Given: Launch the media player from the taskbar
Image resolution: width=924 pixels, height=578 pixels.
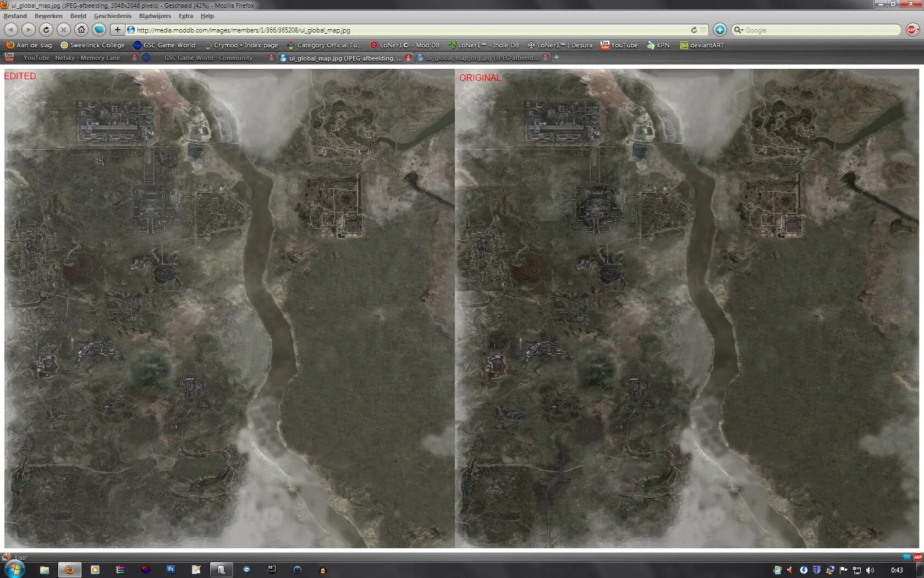Looking at the screenshot, I should pos(95,570).
